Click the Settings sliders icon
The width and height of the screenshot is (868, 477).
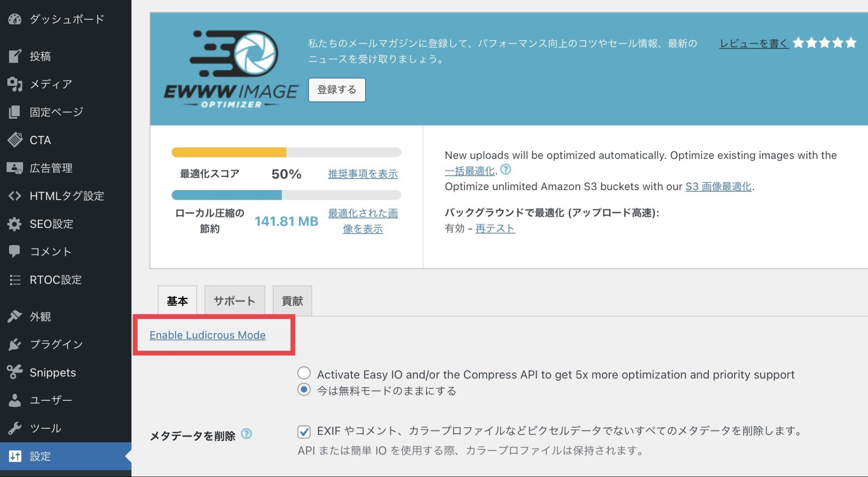15,456
